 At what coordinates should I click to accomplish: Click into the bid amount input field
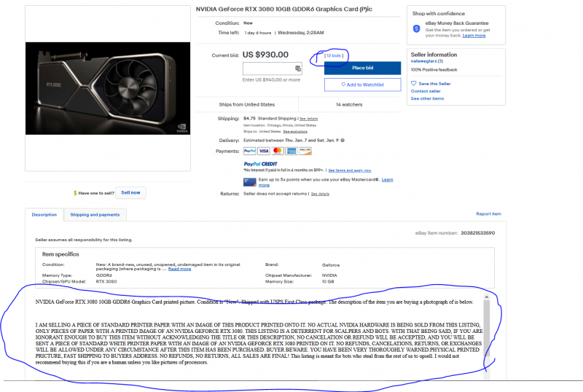267,68
